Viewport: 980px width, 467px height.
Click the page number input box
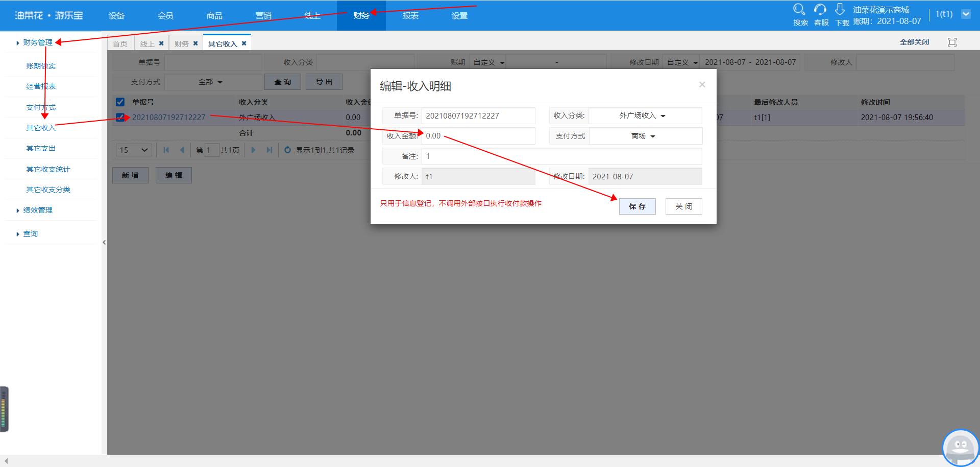pyautogui.click(x=211, y=150)
